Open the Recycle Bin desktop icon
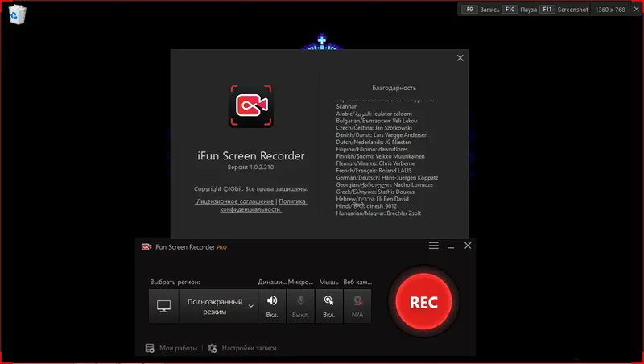 coord(17,14)
